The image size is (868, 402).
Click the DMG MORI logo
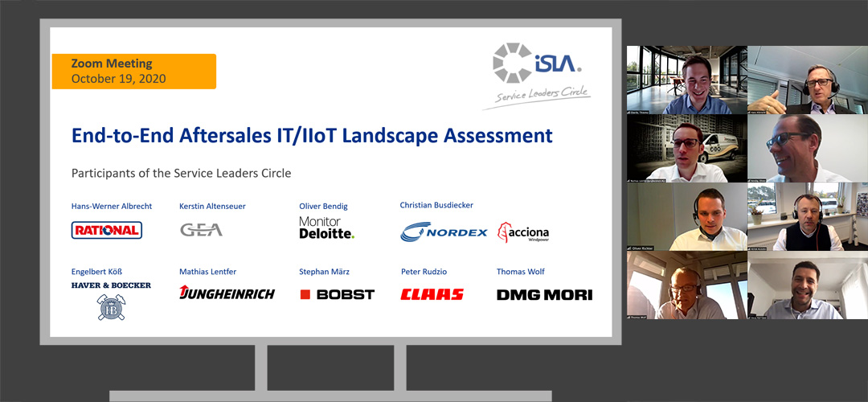[545, 294]
